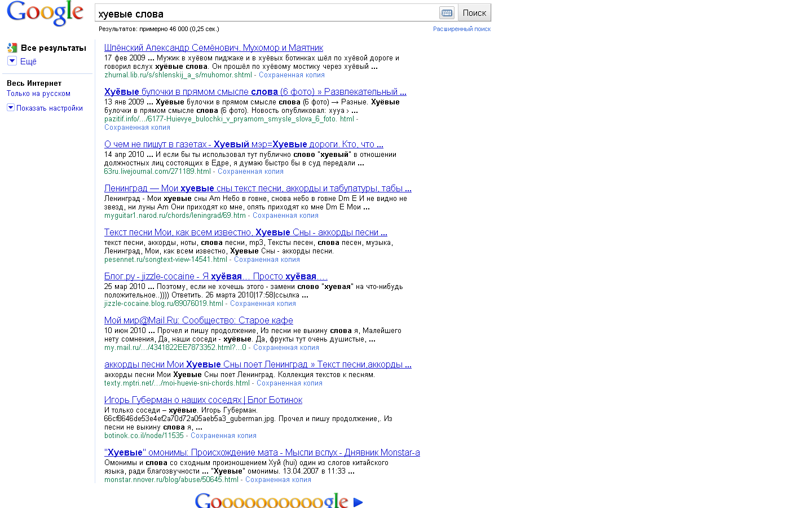812x508 pixels.
Task: Open cached copy for monstar.nnover.ru result
Action: tap(278, 480)
